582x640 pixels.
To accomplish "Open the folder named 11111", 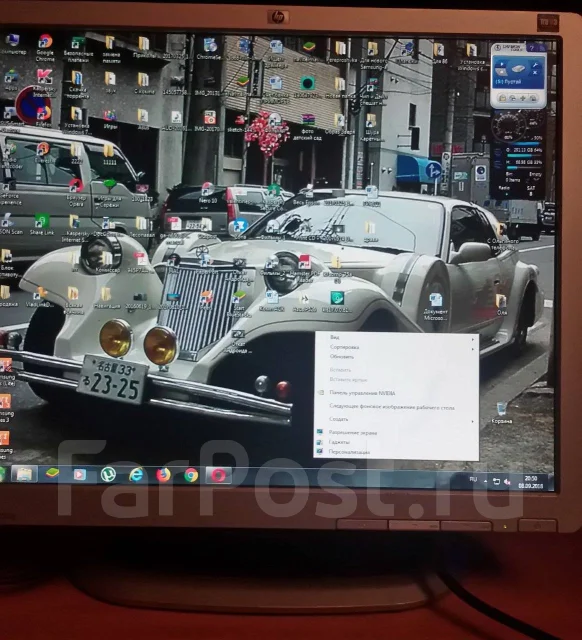I will 109,155.
